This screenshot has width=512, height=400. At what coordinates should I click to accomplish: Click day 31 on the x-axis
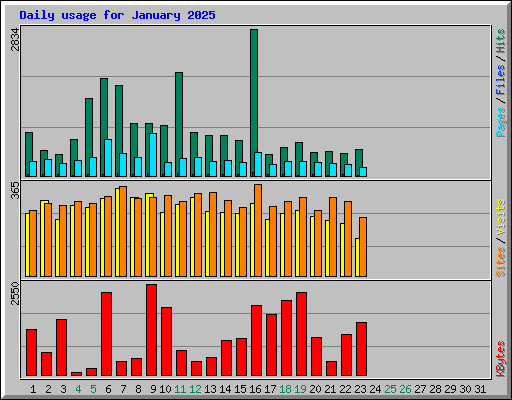tap(480, 389)
